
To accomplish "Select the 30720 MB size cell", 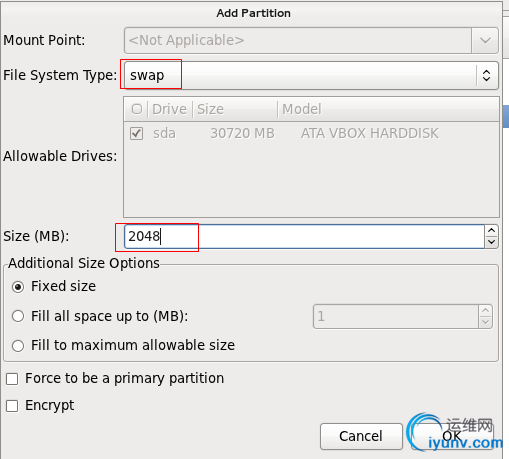I will (242, 134).
